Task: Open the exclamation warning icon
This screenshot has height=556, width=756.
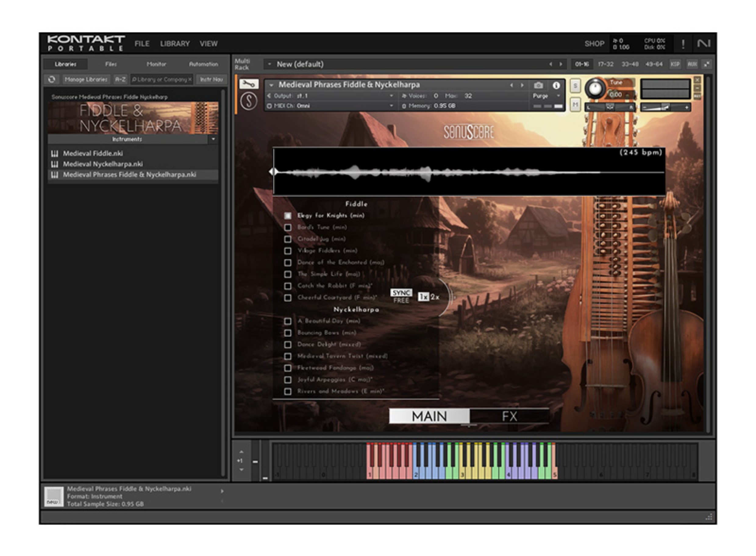Action: coord(683,44)
